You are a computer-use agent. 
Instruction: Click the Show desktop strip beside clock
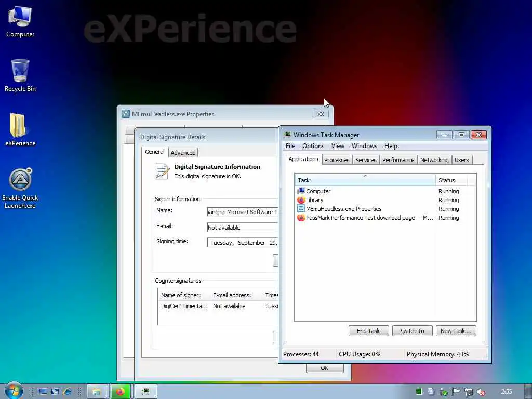[528, 392]
